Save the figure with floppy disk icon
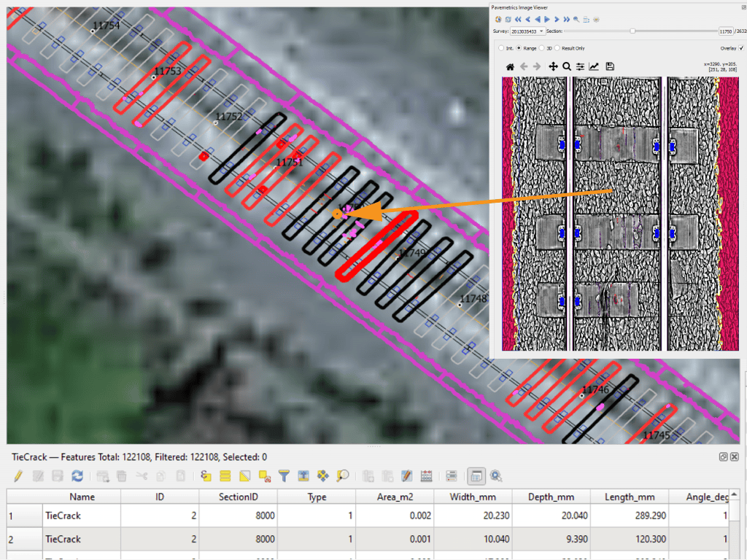This screenshot has width=747, height=560. point(610,66)
